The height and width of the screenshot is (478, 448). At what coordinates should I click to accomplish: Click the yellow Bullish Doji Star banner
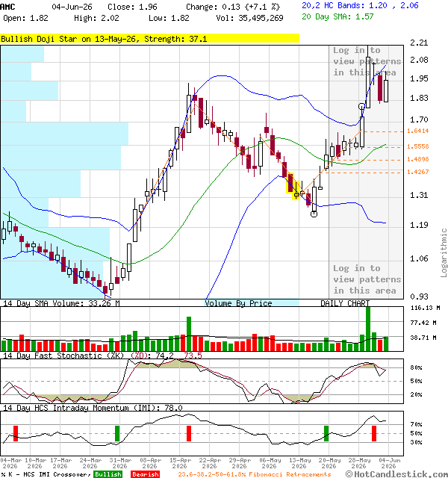pos(149,39)
